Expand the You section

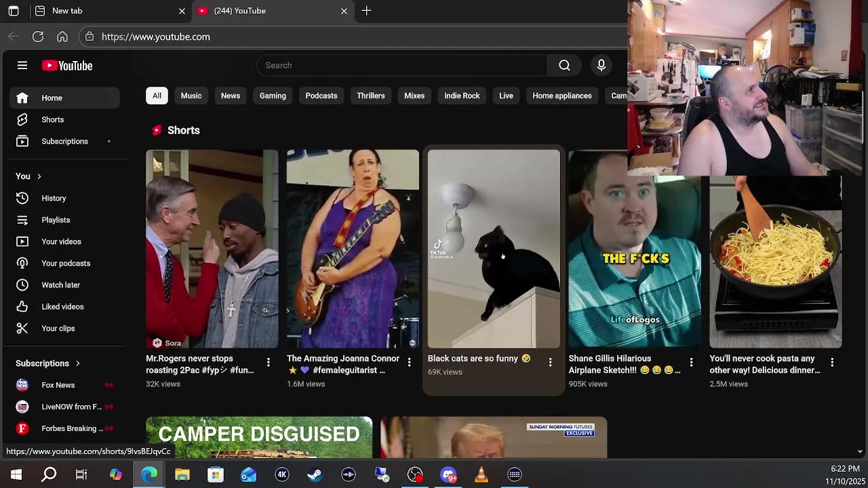point(29,176)
